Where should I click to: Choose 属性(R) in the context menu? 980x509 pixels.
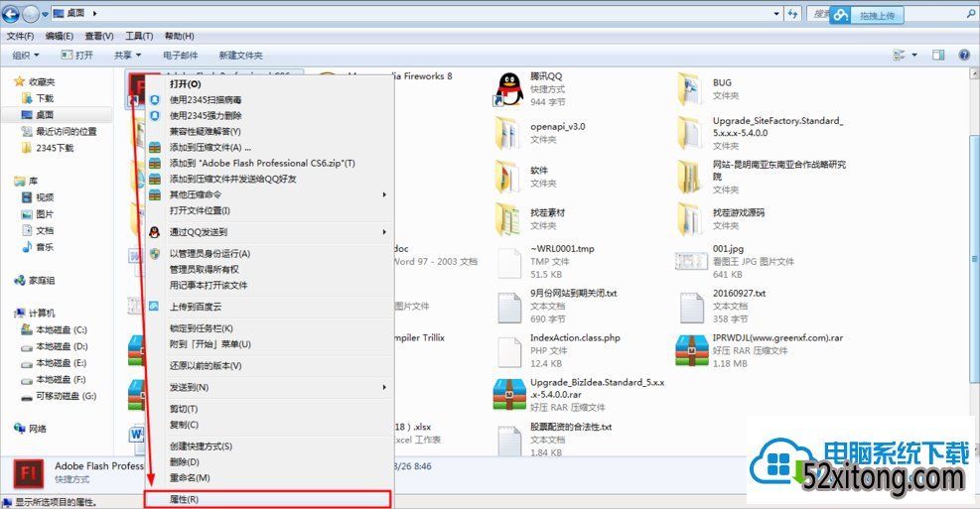[267, 499]
